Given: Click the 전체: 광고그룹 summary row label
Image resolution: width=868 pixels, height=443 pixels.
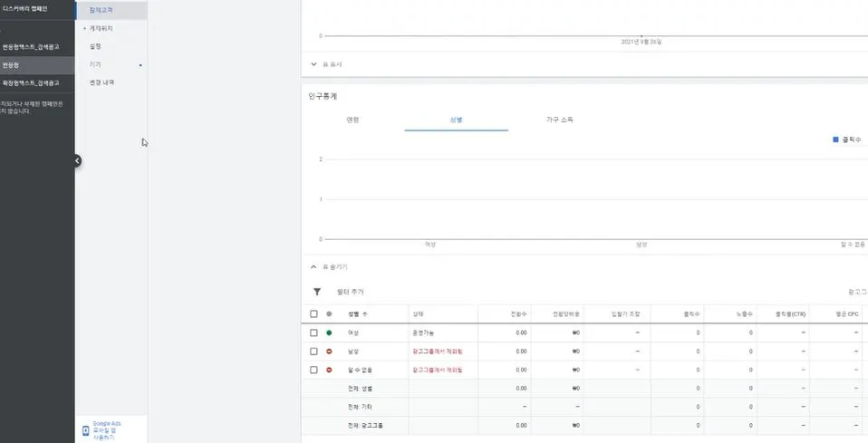Looking at the screenshot, I should point(365,425).
